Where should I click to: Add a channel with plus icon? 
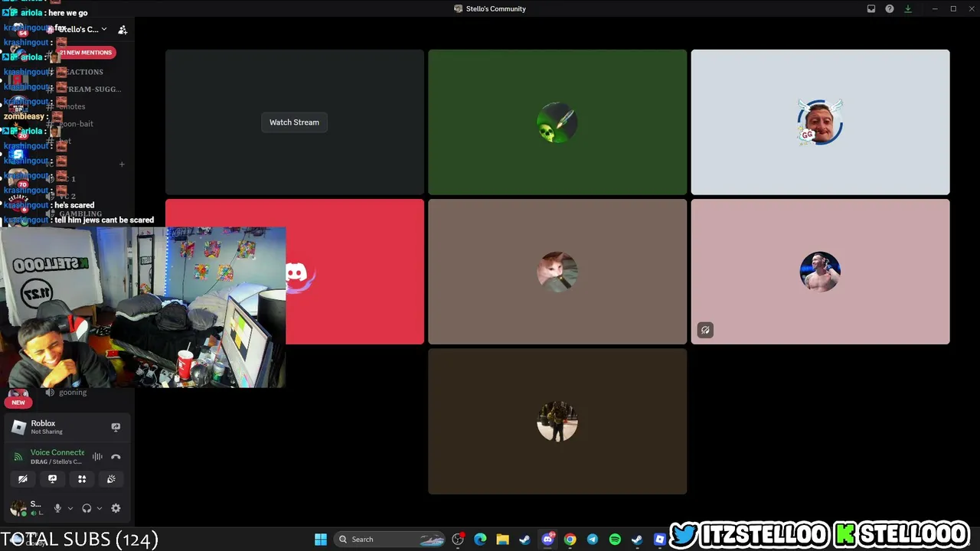pos(122,164)
